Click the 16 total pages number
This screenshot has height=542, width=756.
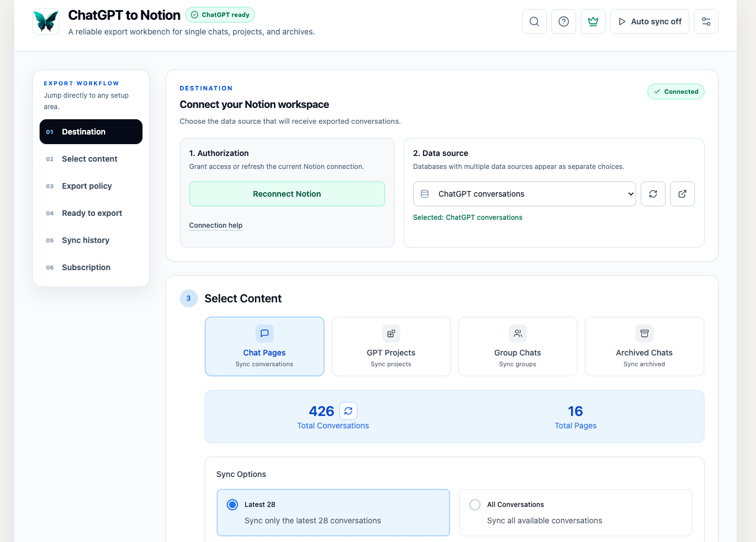point(576,411)
